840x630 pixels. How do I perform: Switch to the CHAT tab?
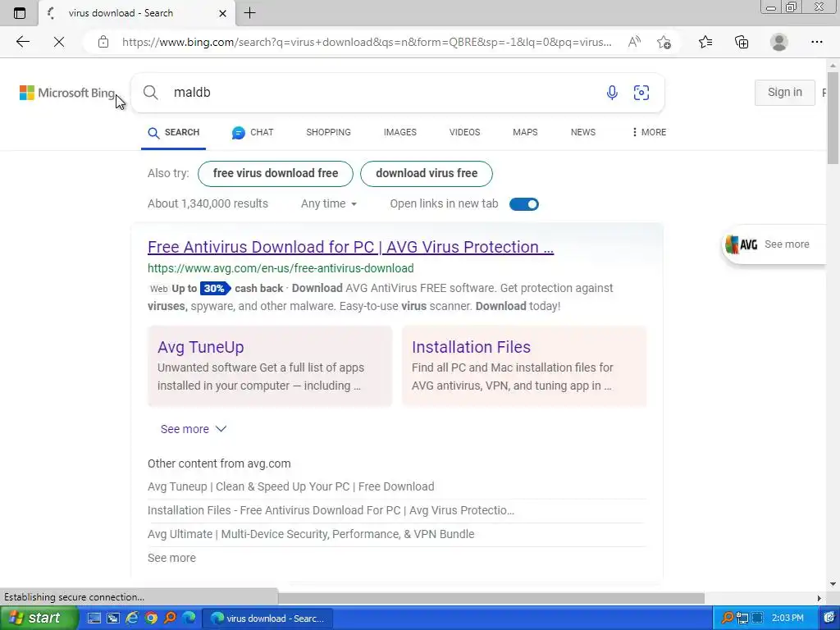click(253, 132)
